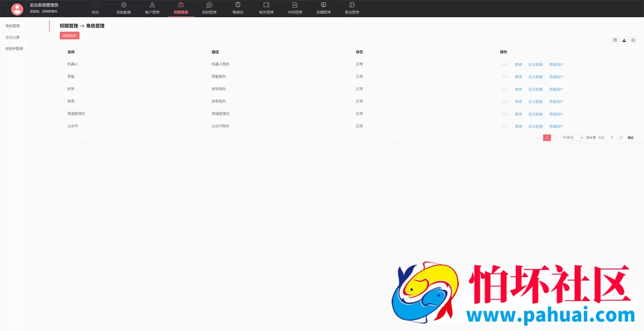Click the next page arrow in pagination
This screenshot has width=644, height=331.
[556, 138]
